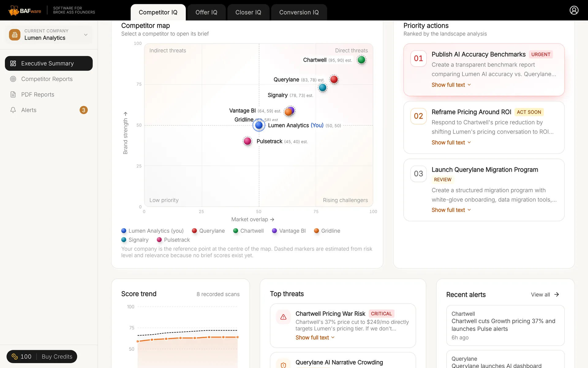Click the Vantage BI legend swatch
Screen dimensions: 588x368
click(x=274, y=231)
